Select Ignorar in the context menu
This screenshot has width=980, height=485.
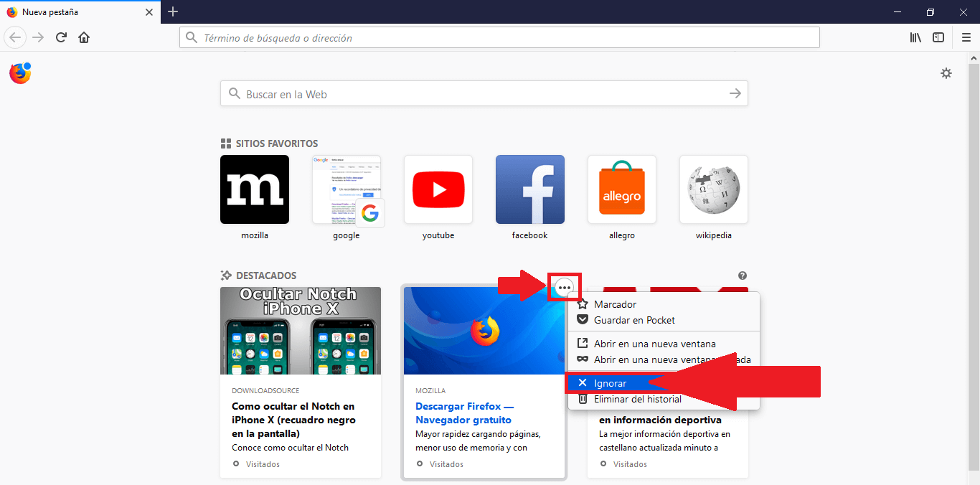click(x=664, y=383)
